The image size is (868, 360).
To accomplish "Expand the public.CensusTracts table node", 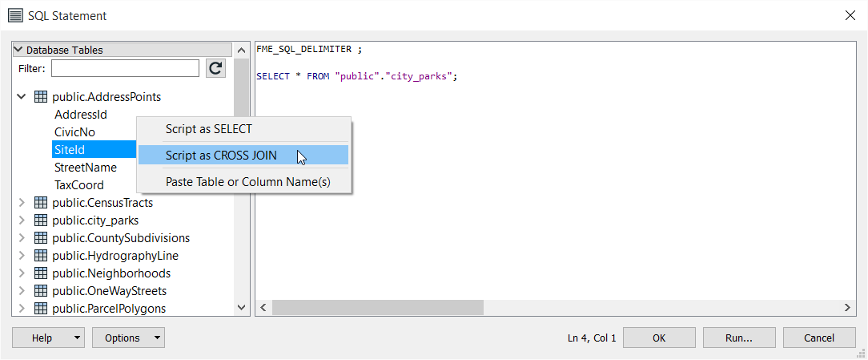I will tap(22, 203).
